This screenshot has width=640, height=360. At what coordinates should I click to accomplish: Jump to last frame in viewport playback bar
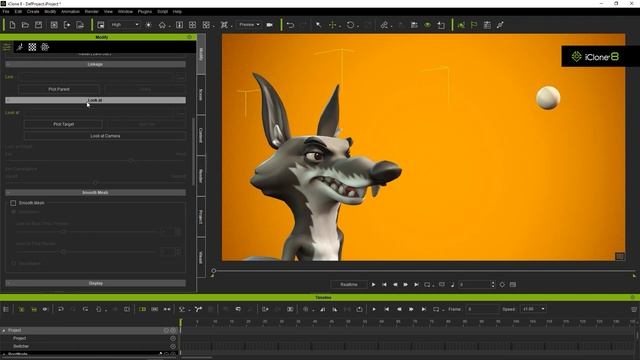point(416,284)
